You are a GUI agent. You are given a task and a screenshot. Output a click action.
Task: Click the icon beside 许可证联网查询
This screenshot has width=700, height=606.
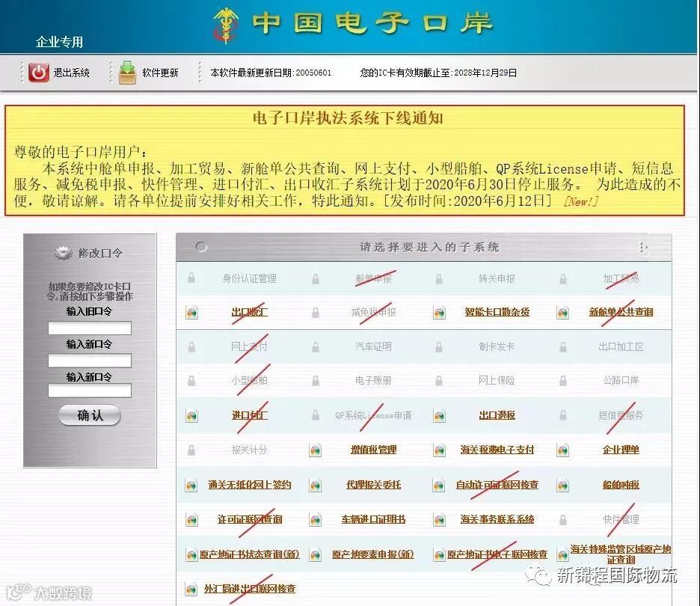coord(192,520)
